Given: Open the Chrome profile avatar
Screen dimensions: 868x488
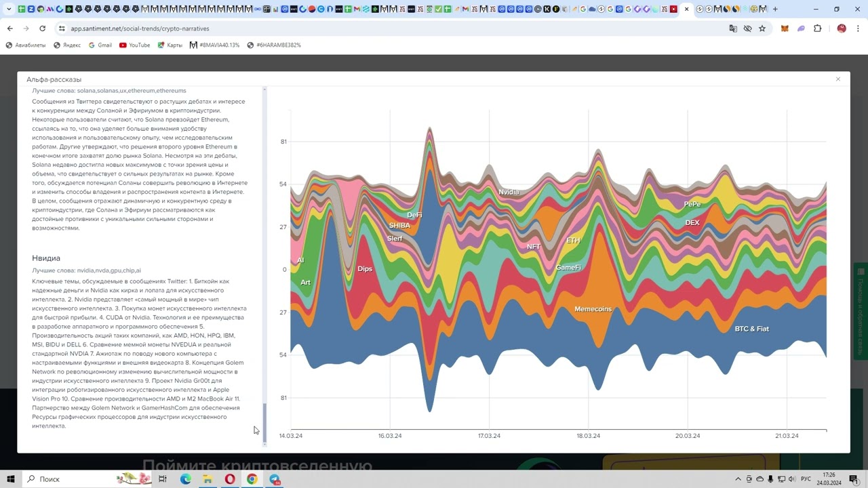Looking at the screenshot, I should tap(842, 28).
